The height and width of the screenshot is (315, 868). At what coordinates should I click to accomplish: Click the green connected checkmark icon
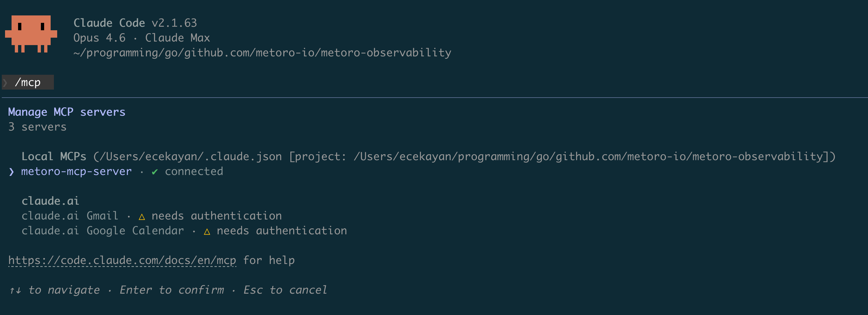155,172
